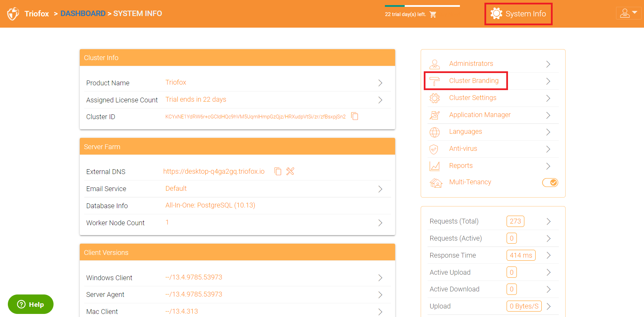Go to DASHBOARD breadcrumb link

83,13
